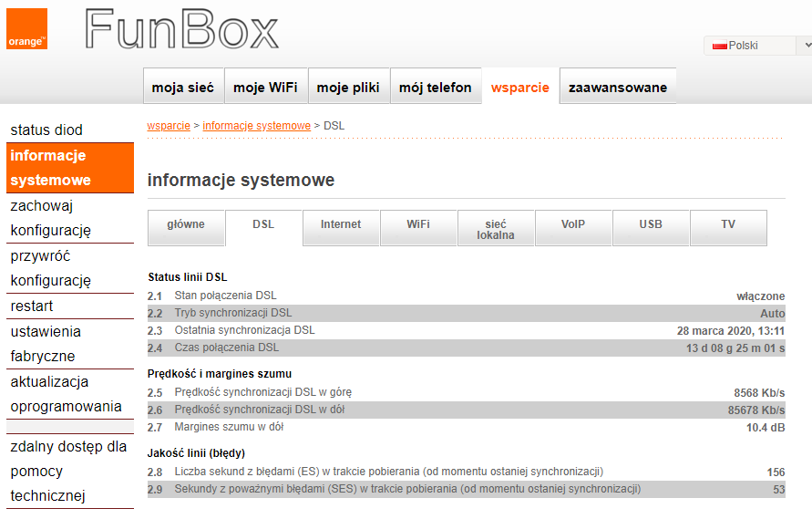
Task: Open the Polski language dropdown
Action: click(756, 46)
